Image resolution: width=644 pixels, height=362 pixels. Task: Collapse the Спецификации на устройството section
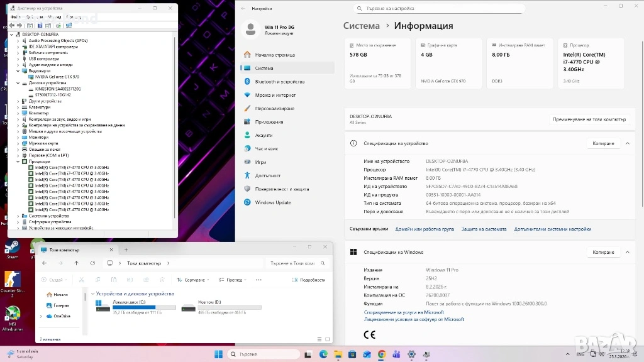point(627,143)
